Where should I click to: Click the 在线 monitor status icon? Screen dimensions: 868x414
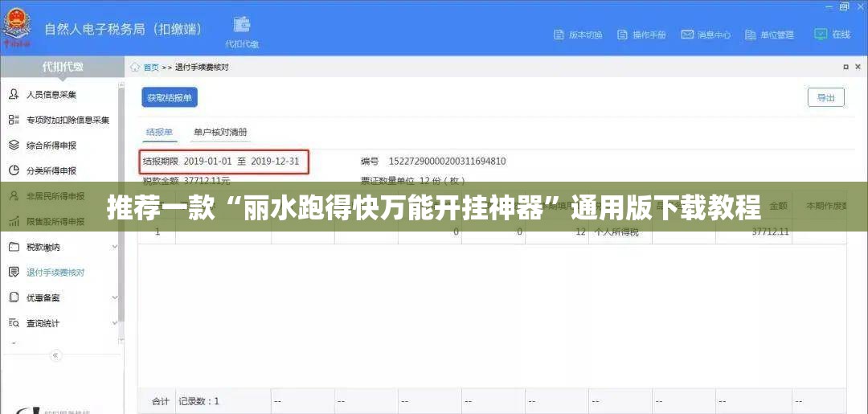pyautogui.click(x=821, y=35)
